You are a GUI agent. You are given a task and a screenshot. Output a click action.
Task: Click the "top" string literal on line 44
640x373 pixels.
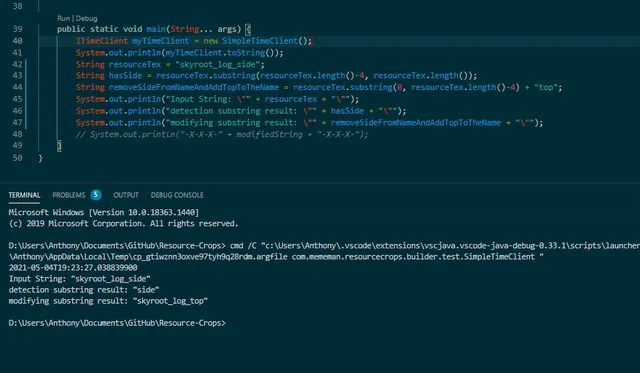pyautogui.click(x=546, y=87)
